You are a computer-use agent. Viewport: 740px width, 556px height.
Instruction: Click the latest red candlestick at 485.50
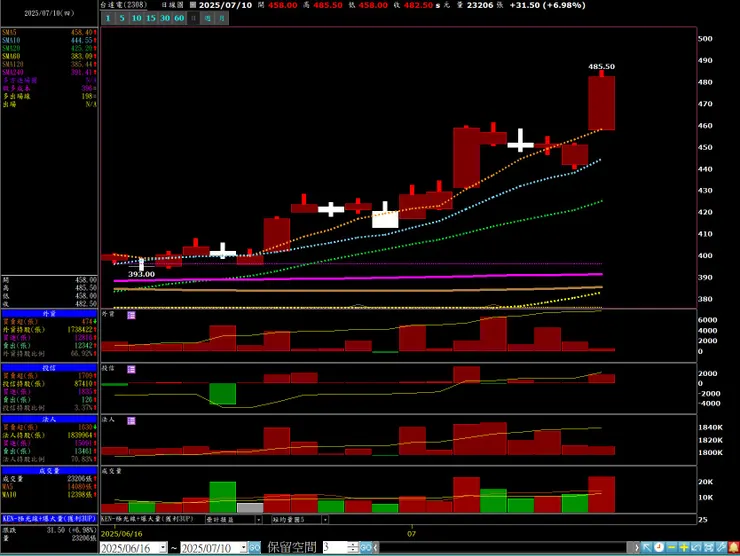pyautogui.click(x=601, y=103)
